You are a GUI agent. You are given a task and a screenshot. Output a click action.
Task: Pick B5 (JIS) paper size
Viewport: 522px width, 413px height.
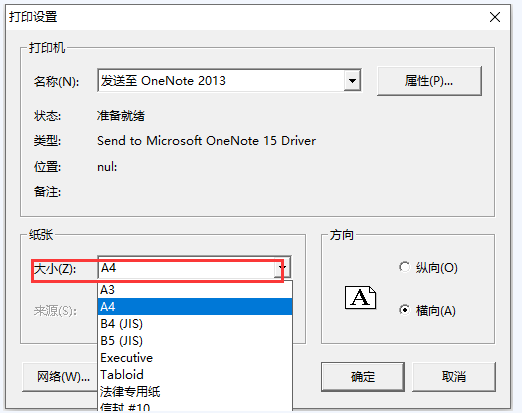click(x=195, y=341)
